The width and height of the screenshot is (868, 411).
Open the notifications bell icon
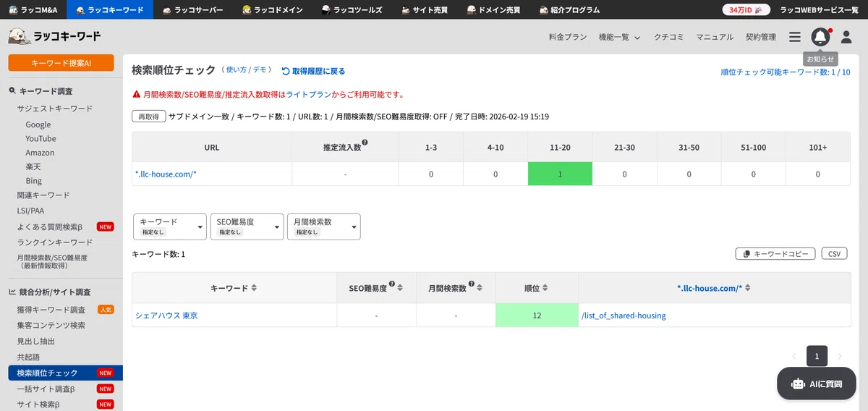(820, 37)
